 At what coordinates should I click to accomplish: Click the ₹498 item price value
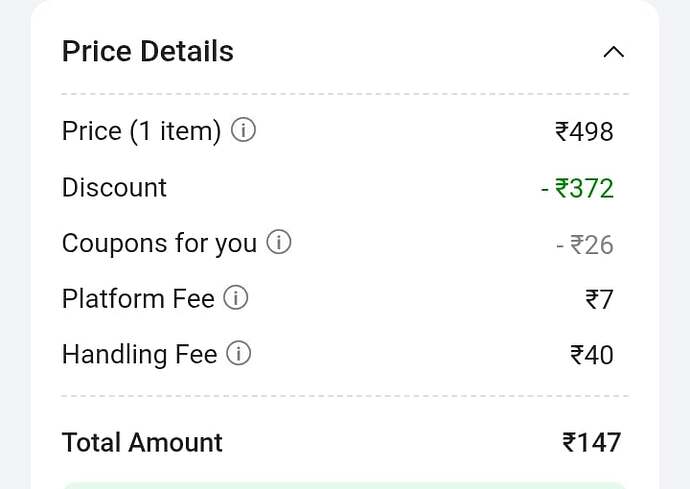[584, 131]
